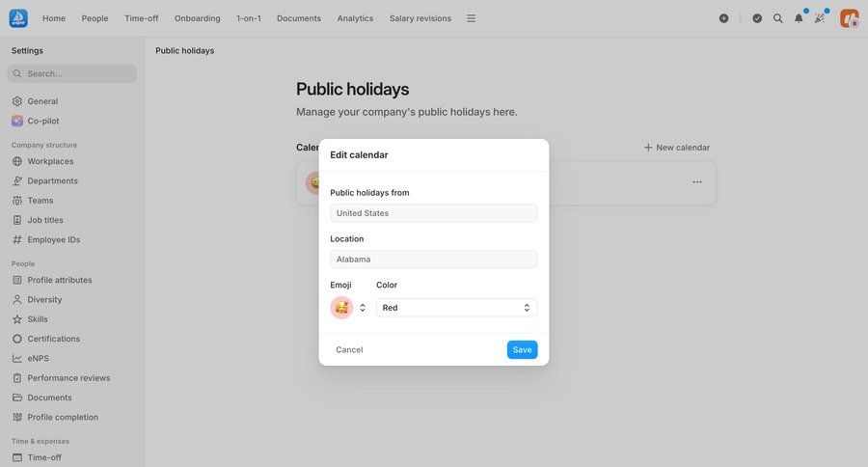Click the emoji face preview in dialog
This screenshot has width=868, height=467.
click(x=341, y=308)
